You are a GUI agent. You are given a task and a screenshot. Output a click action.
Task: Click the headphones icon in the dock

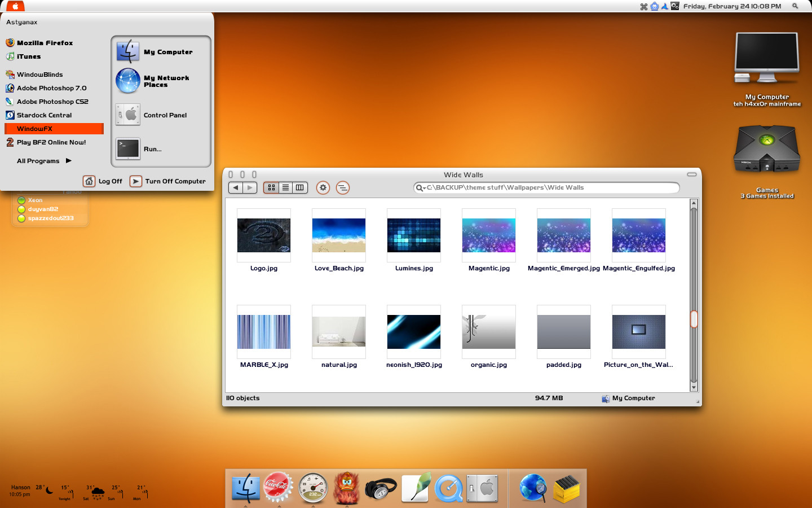[381, 488]
